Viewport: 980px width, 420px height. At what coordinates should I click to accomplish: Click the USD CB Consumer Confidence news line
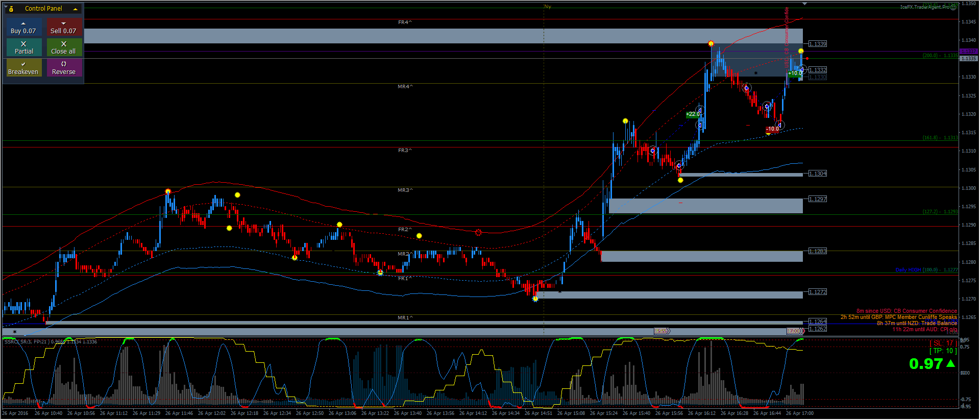coord(906,311)
